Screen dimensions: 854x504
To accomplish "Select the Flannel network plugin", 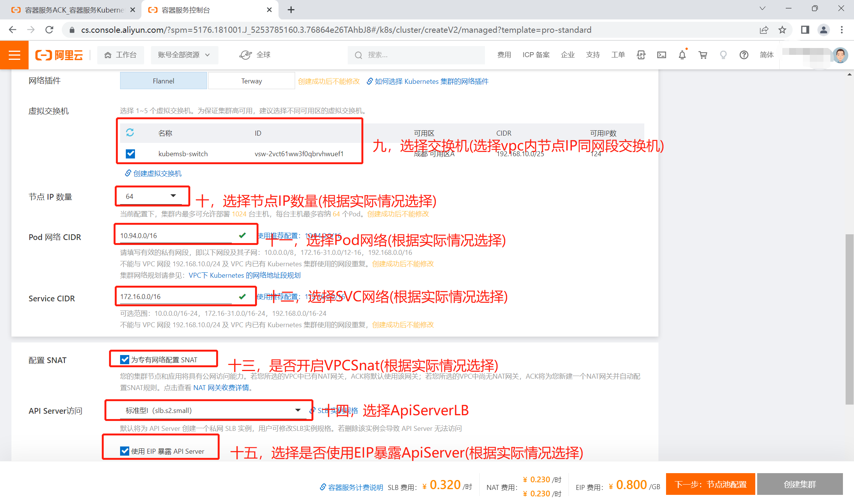I will click(164, 81).
